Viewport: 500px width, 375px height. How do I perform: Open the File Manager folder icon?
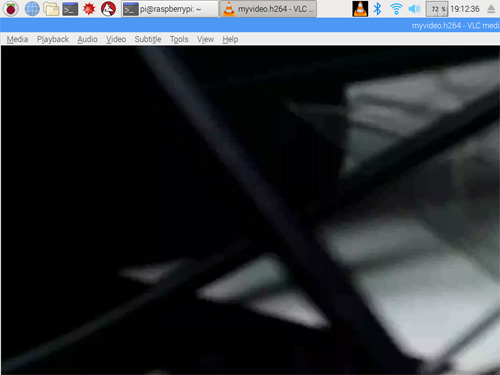pyautogui.click(x=51, y=9)
